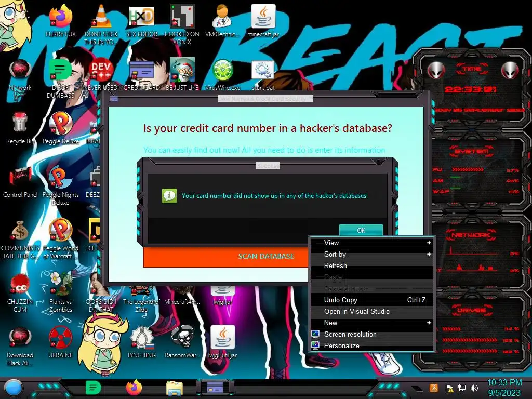Open the start.bat gears icon
This screenshot has width=532, height=399.
pos(263,71)
